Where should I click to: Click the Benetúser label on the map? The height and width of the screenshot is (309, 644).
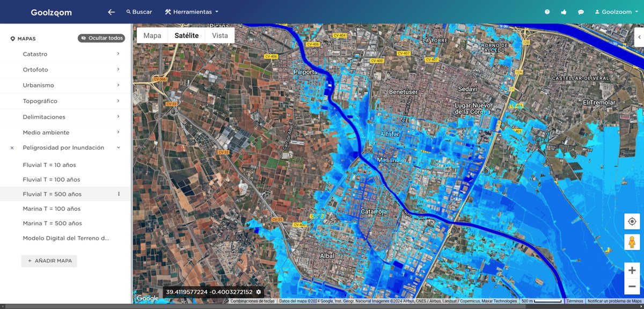tap(403, 92)
